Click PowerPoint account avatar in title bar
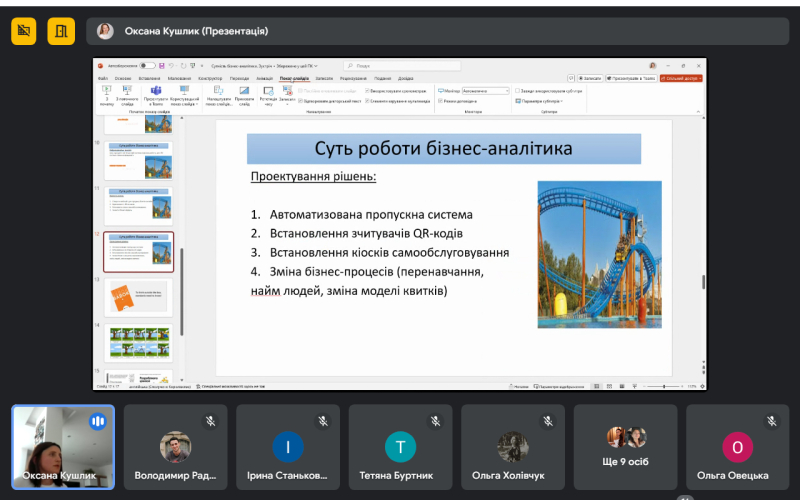Image resolution: width=800 pixels, height=500 pixels. [653, 66]
